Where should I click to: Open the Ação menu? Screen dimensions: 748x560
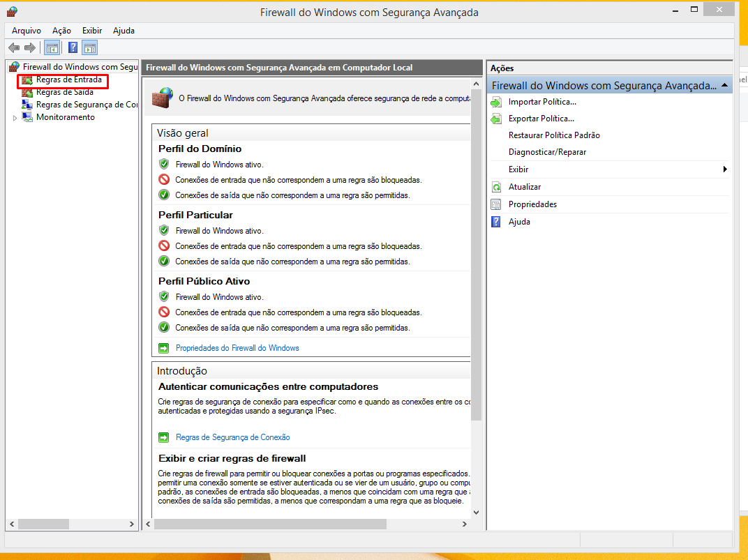click(x=61, y=31)
